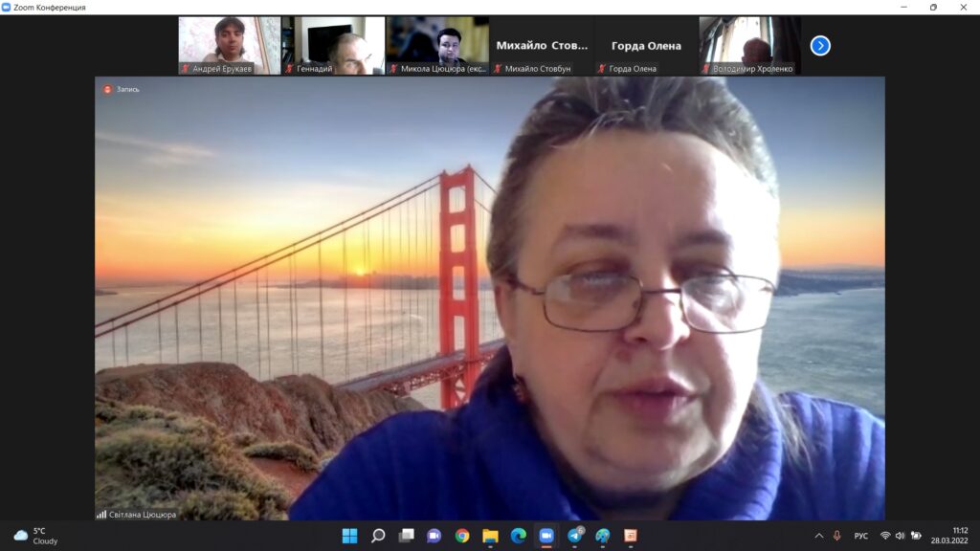980x551 pixels.
Task: Select Володимир Хроленко participant thumbnail
Action: click(750, 46)
